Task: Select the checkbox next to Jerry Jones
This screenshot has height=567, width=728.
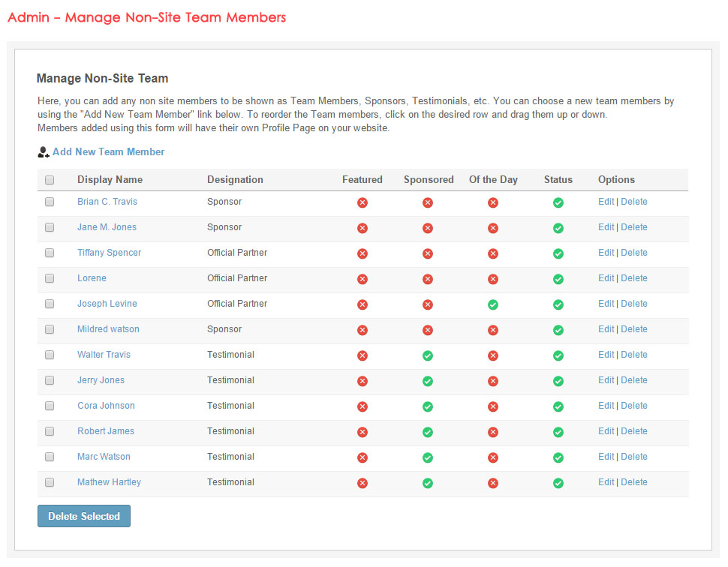Action: 50,380
